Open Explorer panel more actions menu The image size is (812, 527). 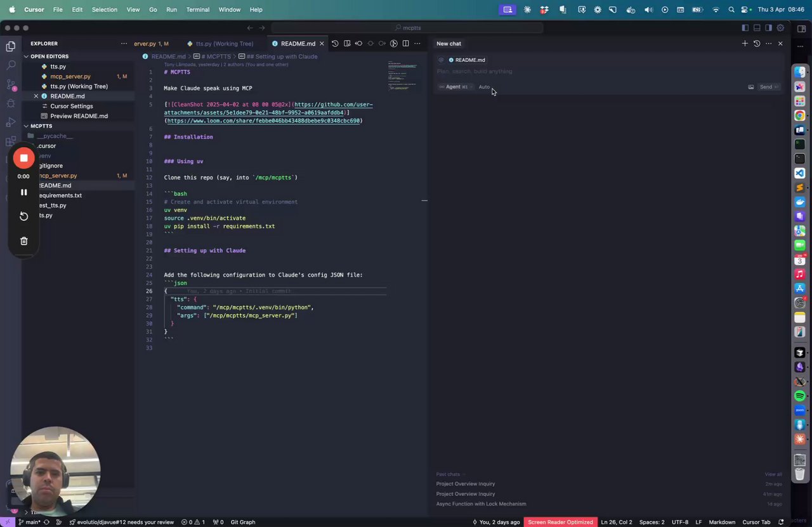[x=124, y=44]
